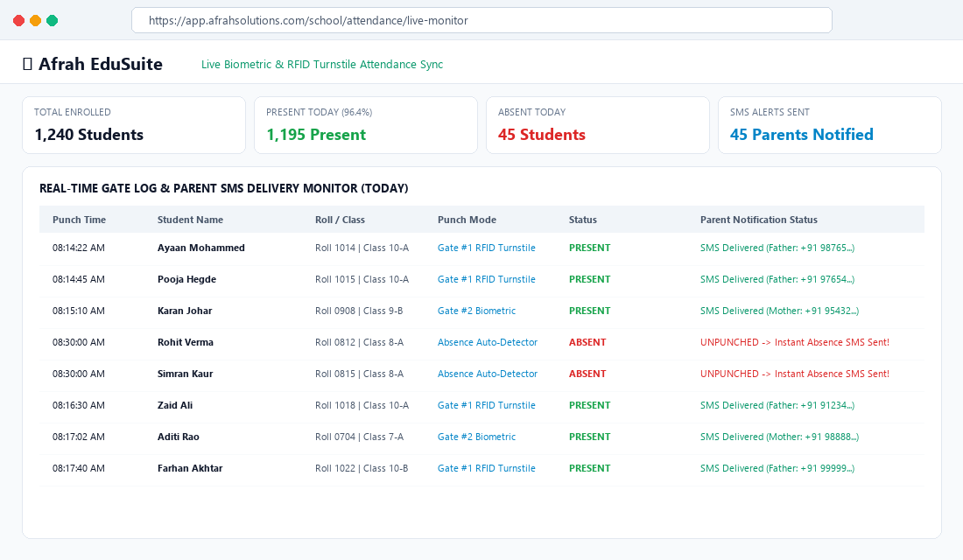Open the Total Enrolled 1,240 Students card
Screen dimensions: 963x560
click(x=134, y=125)
